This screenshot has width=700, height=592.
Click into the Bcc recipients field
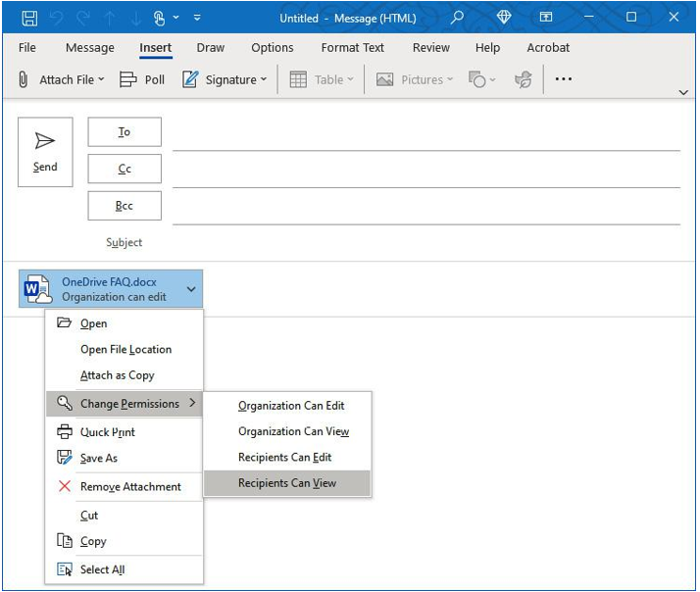[x=426, y=208]
